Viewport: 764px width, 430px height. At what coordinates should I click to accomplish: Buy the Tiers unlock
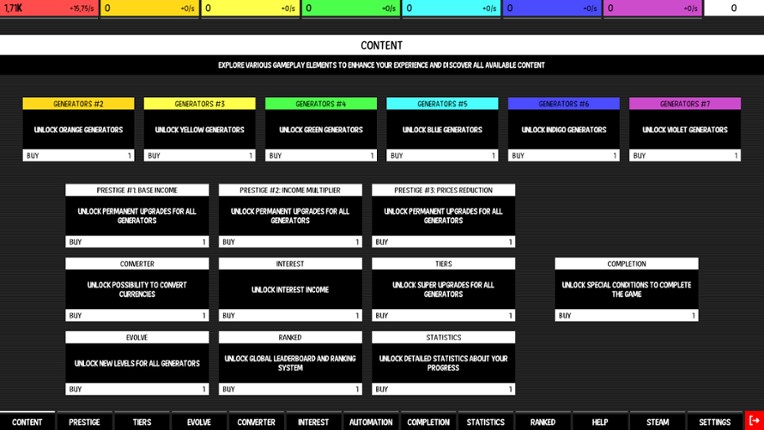point(443,315)
